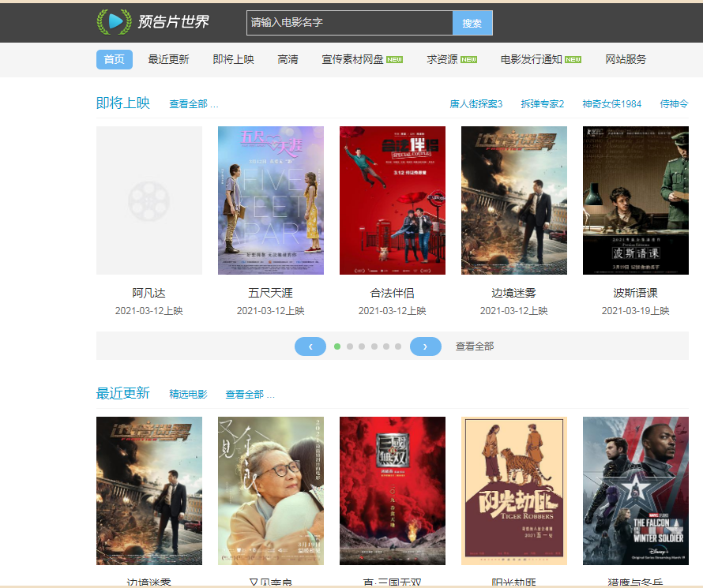Go to 最近更新 in the navigation bar
The image size is (703, 588).
pyautogui.click(x=168, y=59)
